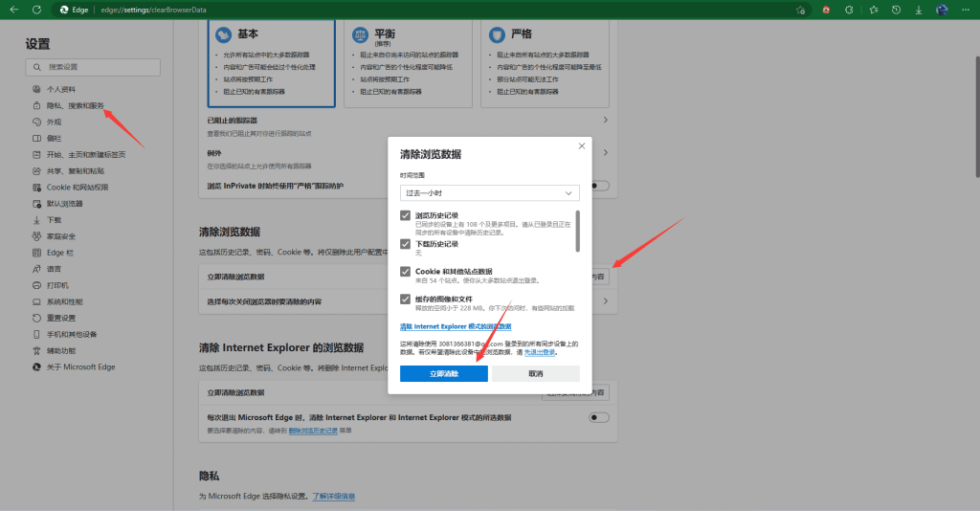Click the 外观 sidebar icon

click(x=37, y=122)
